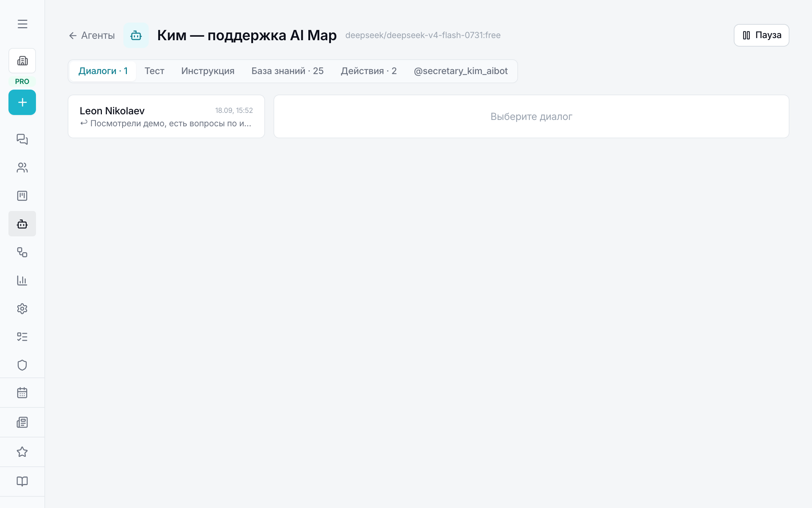
Task: Open the База знаний · 25 tab
Action: pos(288,71)
